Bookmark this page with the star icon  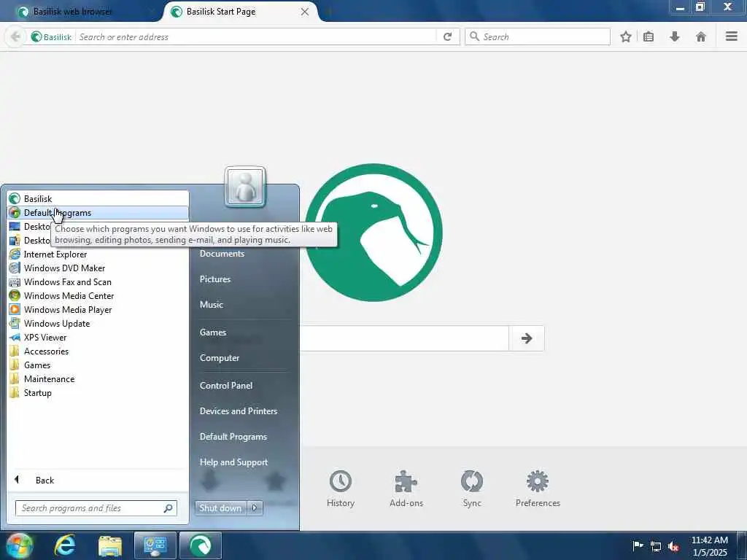[x=626, y=36]
